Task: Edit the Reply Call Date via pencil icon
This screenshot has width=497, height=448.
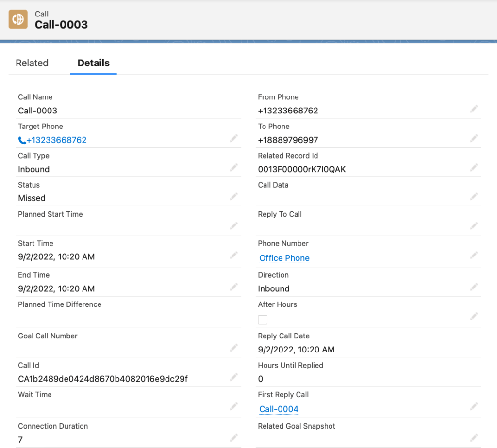Action: pos(474,347)
